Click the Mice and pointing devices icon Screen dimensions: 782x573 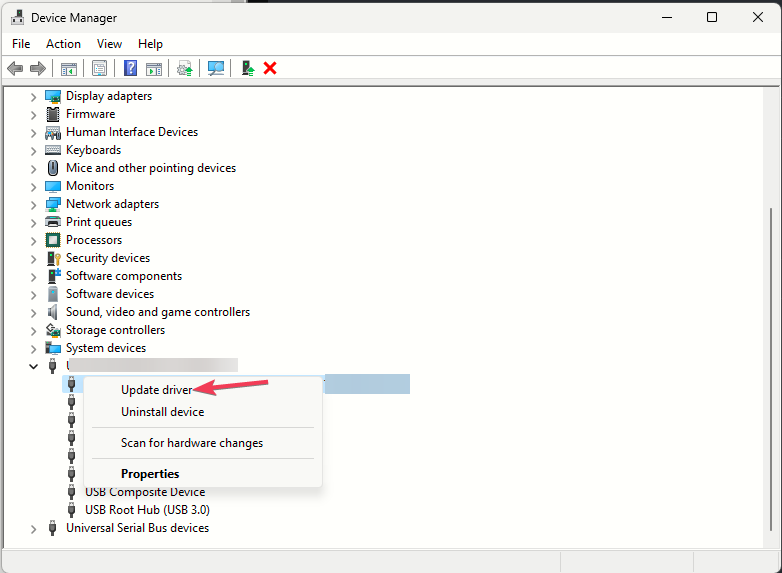pos(53,168)
